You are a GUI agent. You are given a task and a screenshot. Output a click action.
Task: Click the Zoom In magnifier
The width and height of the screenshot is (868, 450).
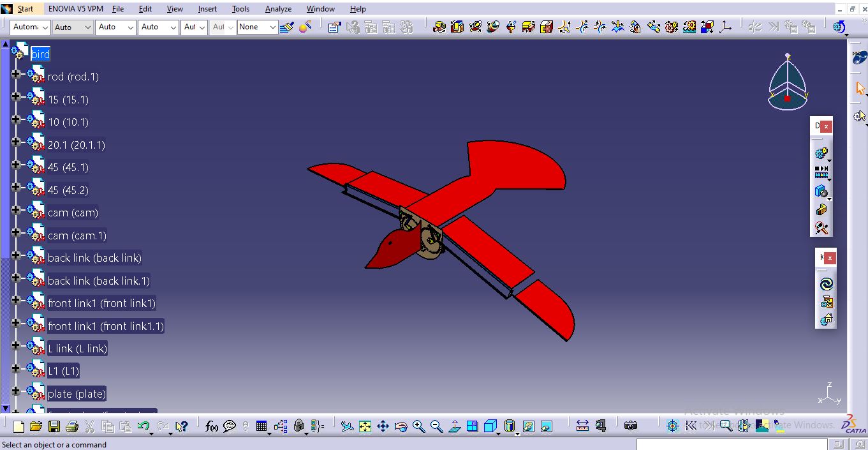[419, 426]
